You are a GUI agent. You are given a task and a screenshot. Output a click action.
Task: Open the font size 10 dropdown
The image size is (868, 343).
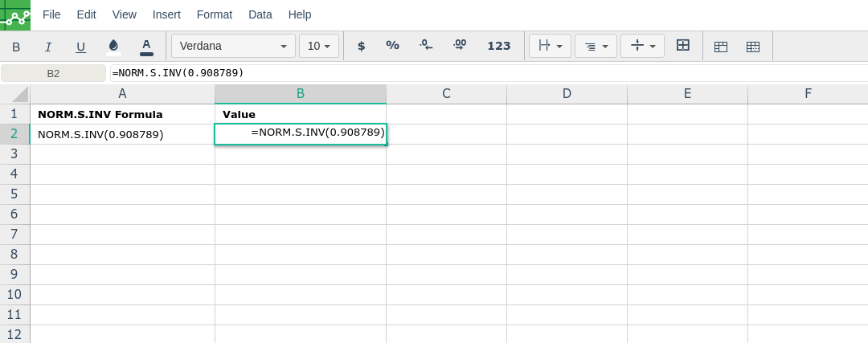tap(319, 46)
